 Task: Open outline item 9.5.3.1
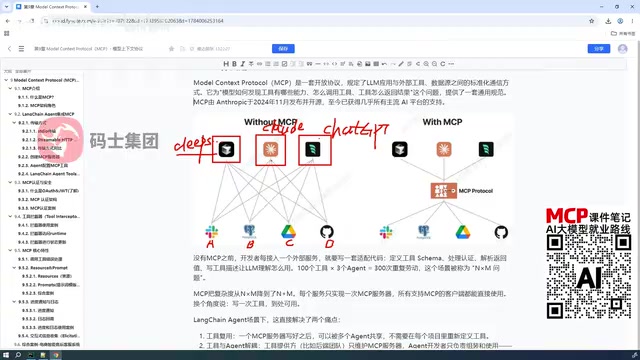click(x=38, y=310)
